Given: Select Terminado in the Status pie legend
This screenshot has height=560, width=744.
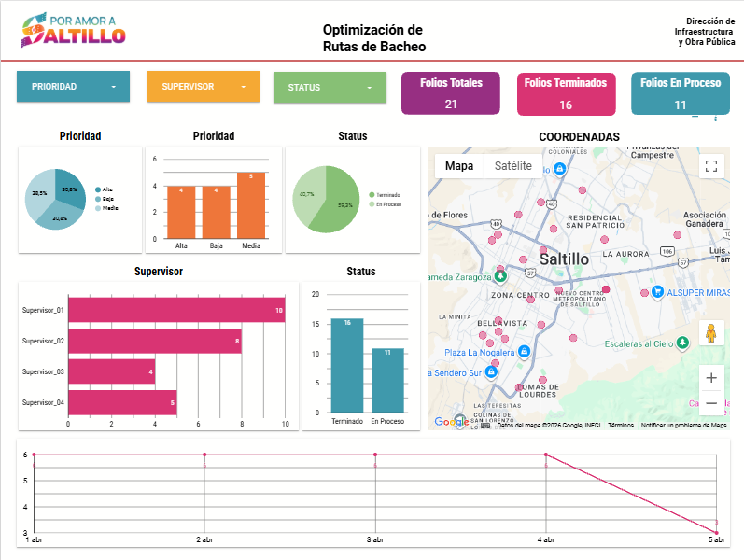Looking at the screenshot, I should (x=385, y=195).
